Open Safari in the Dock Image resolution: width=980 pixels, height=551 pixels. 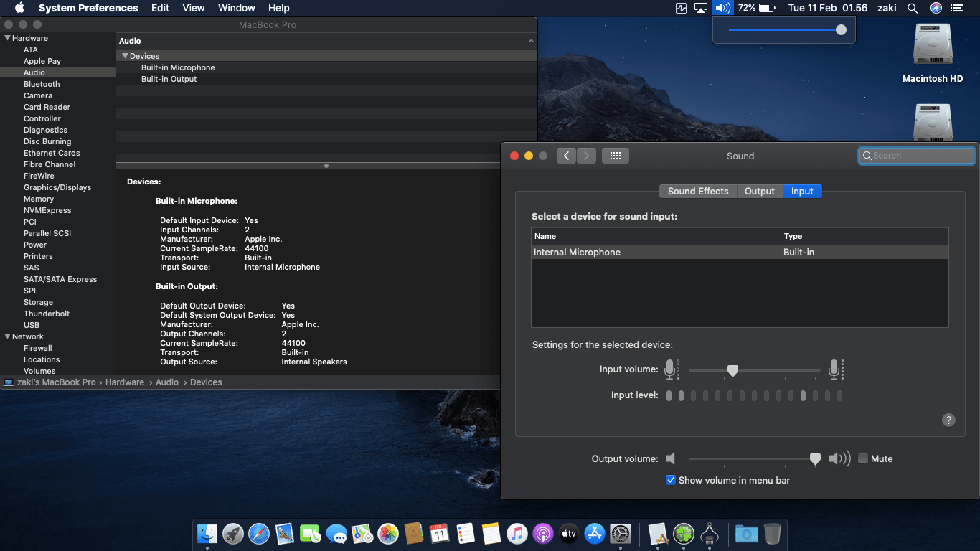click(259, 534)
